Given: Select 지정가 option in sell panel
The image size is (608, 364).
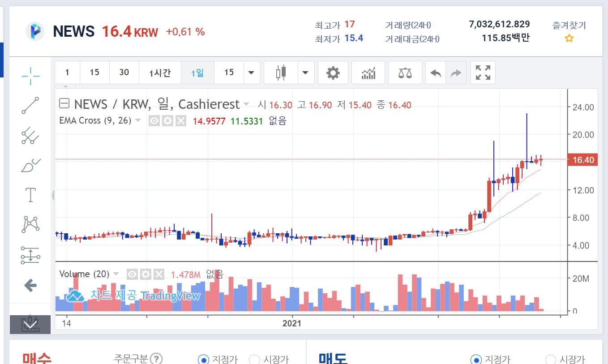Looking at the screenshot, I should pos(476,360).
